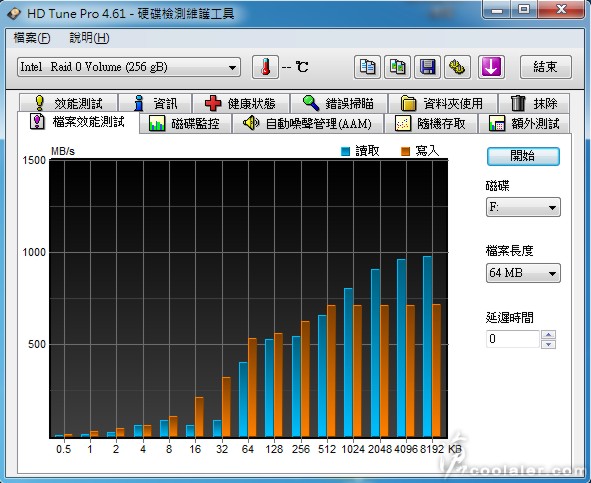Select the 檔案效能測試 file benchmark tab
Screen dimensions: 591x483
point(78,122)
